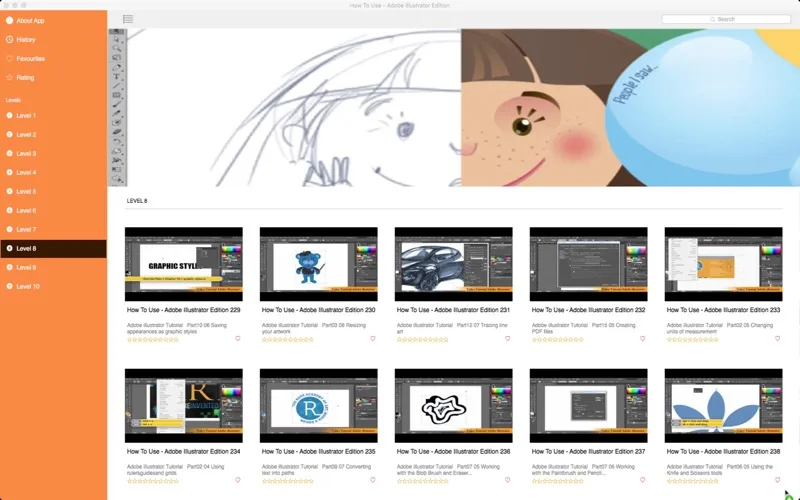Click description 'Part03 08 Resizing your artwork'
This screenshot has width=800, height=500.
click(315, 328)
